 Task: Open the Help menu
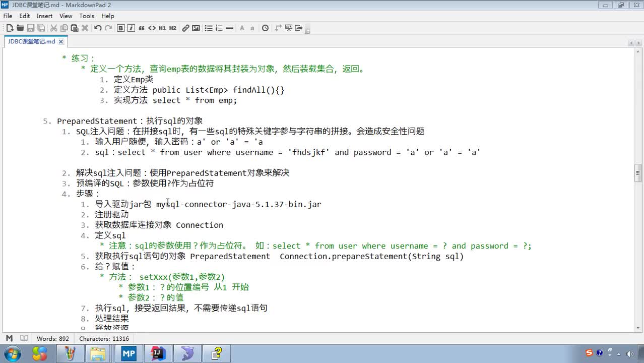click(x=108, y=16)
